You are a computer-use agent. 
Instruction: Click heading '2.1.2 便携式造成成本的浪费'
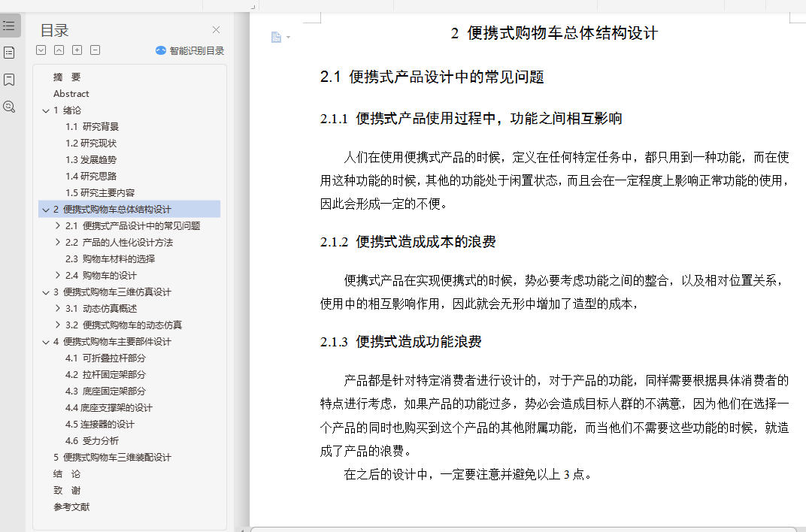coord(408,242)
